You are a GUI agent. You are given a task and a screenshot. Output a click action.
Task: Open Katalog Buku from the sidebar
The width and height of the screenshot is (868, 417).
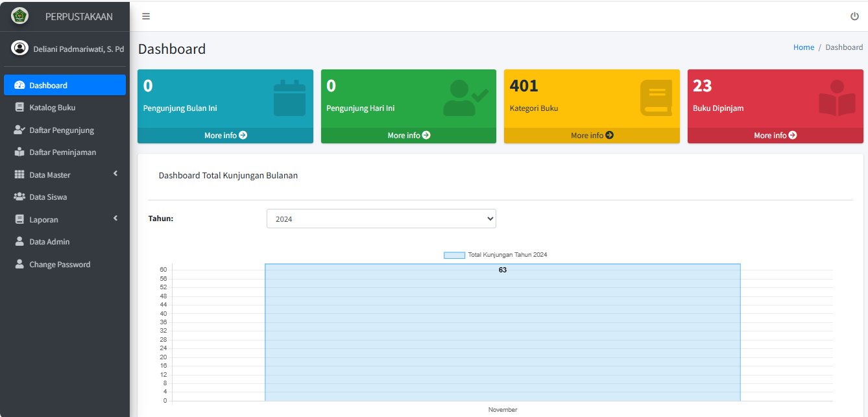coord(52,108)
